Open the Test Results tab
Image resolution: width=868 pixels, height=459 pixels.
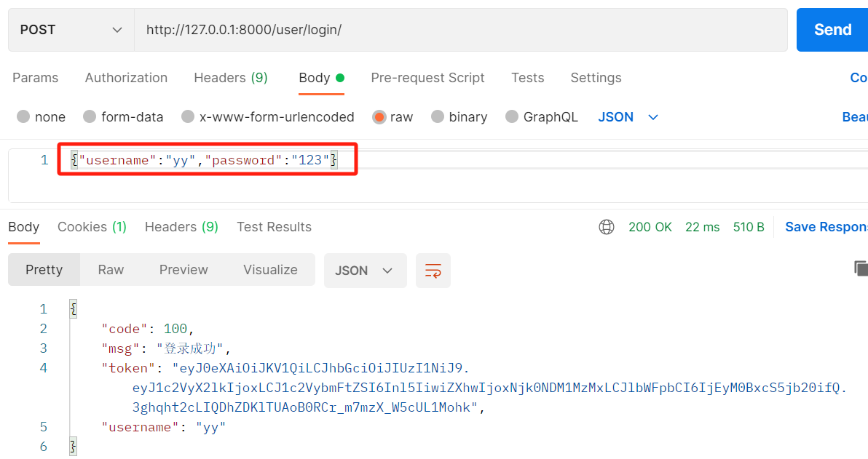pos(274,227)
